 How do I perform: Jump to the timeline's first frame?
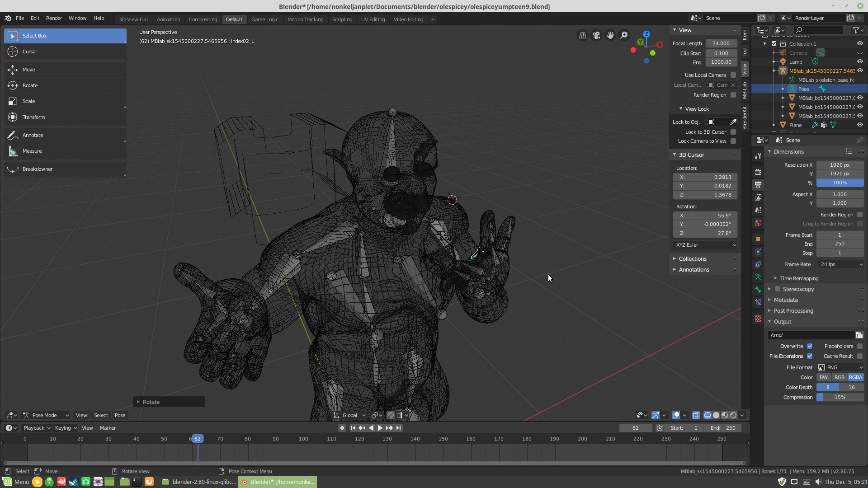[353, 428]
